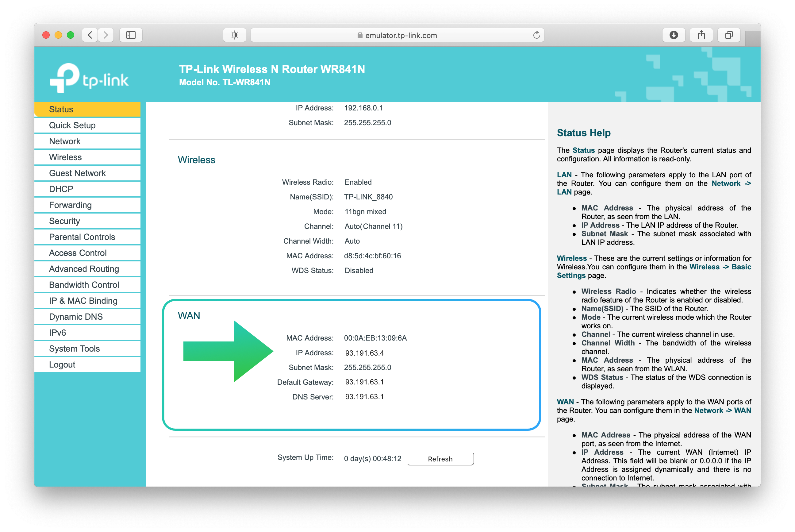Open Parental Controls in the sidebar
The width and height of the screenshot is (795, 532).
pos(87,237)
